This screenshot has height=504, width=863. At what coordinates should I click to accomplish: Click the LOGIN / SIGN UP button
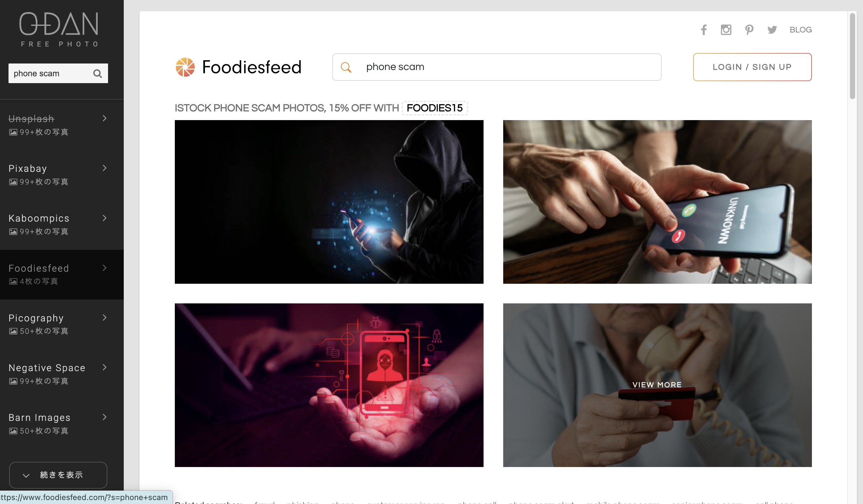(752, 67)
